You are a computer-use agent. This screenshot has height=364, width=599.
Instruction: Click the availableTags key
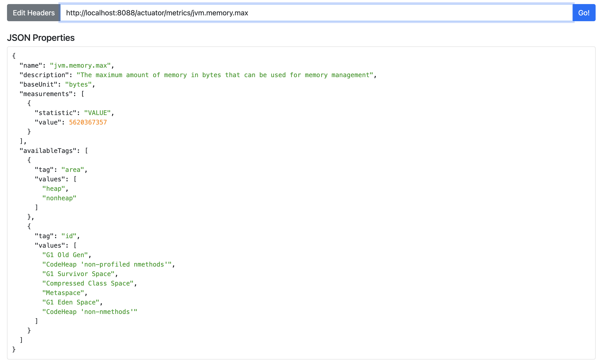pos(48,151)
